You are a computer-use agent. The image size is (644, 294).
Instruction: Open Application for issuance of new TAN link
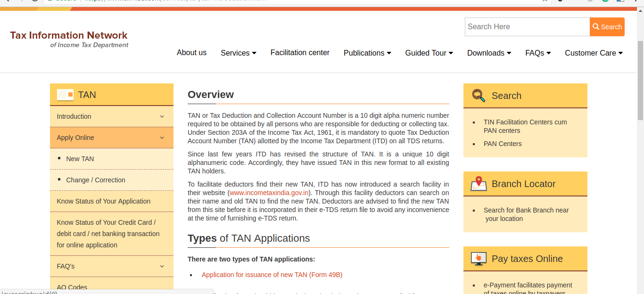coord(272,275)
